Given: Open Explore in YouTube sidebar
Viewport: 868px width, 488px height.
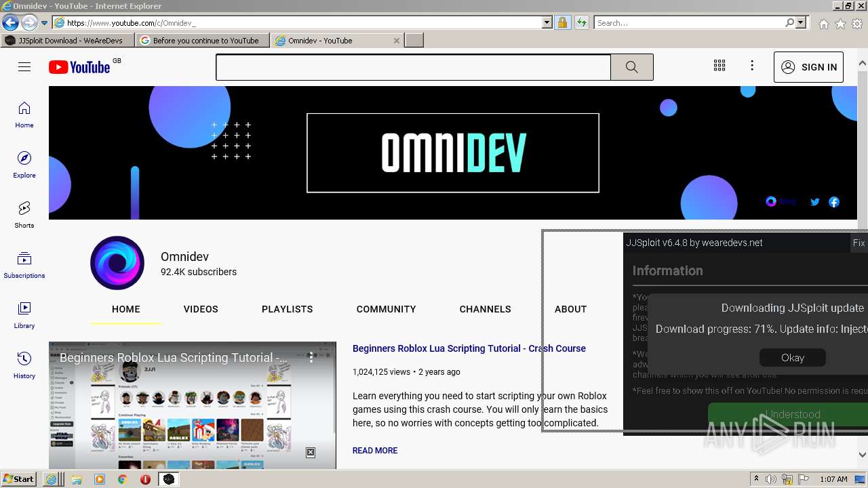Looking at the screenshot, I should pyautogui.click(x=24, y=165).
